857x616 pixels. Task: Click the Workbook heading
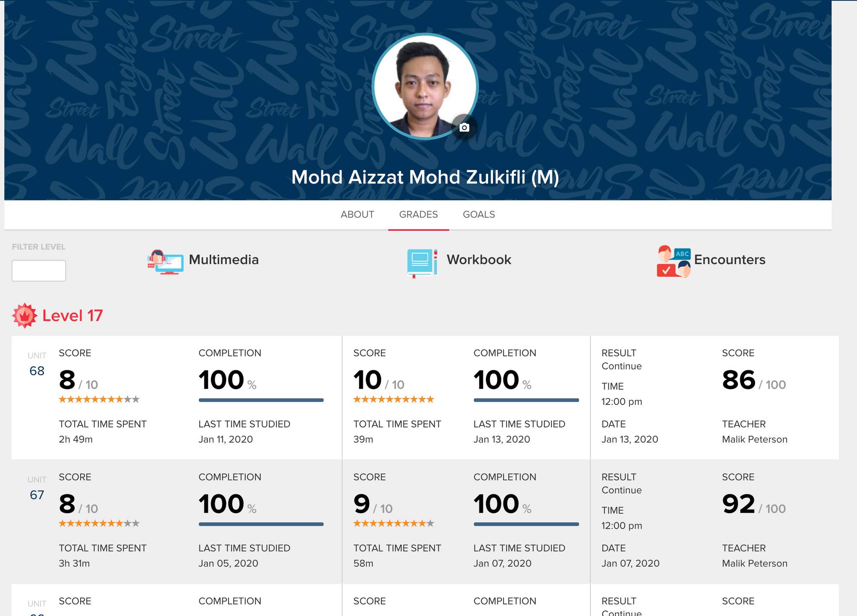pyautogui.click(x=479, y=260)
